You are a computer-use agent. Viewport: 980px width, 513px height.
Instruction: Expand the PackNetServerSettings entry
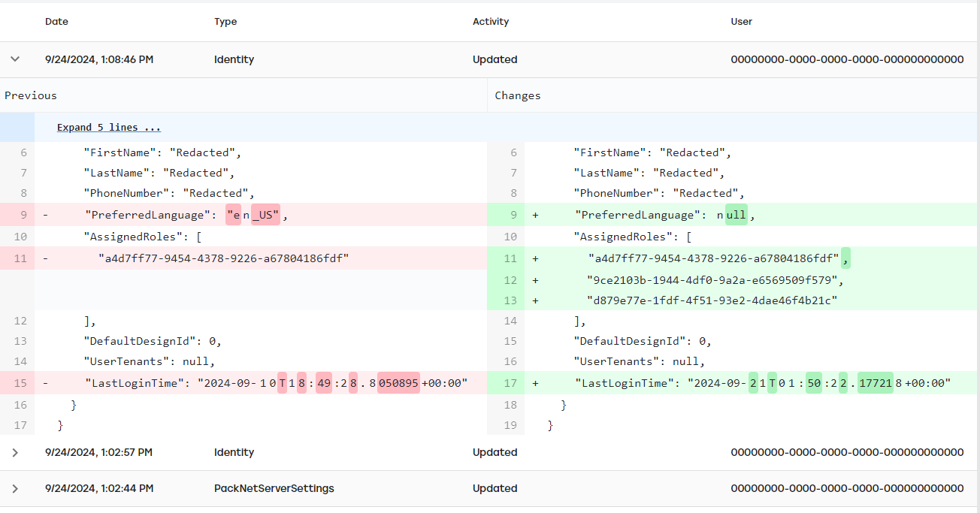[x=16, y=488]
